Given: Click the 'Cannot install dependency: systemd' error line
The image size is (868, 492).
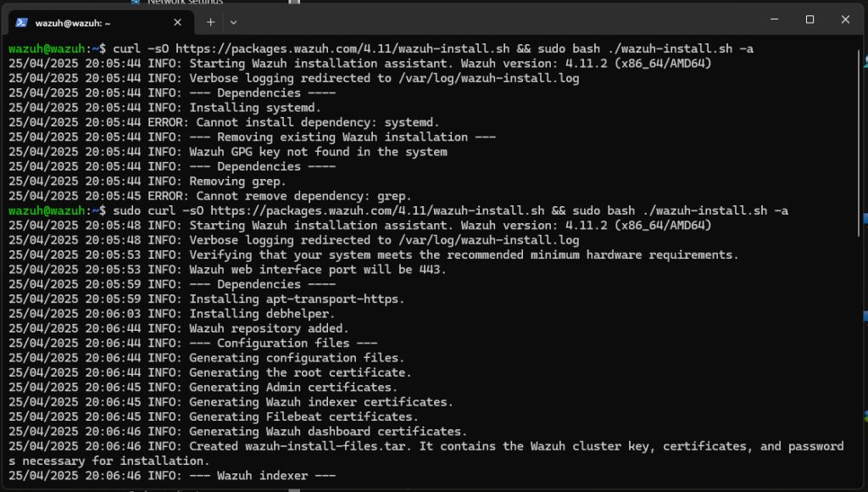Looking at the screenshot, I should [224, 122].
